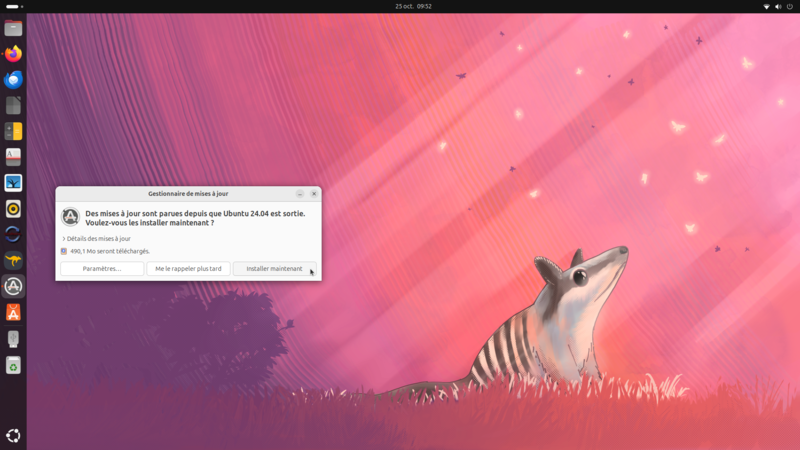Click Installer maintenant button
The height and width of the screenshot is (450, 800).
tap(274, 269)
